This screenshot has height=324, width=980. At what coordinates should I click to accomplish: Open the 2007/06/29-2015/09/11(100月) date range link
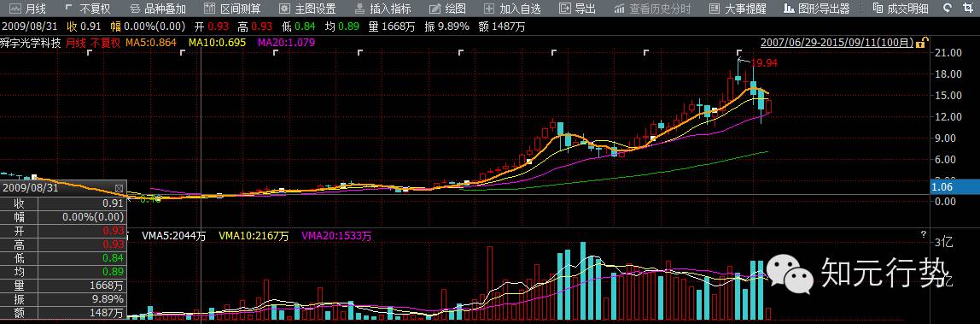[x=837, y=43]
